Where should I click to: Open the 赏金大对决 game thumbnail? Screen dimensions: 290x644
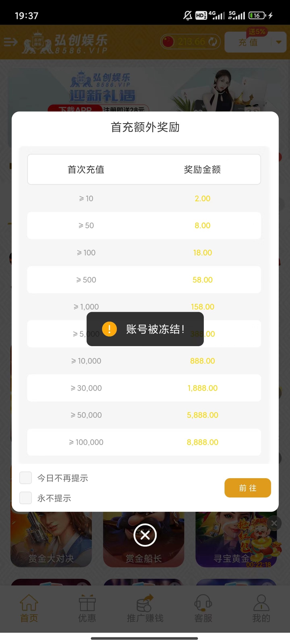point(51,539)
